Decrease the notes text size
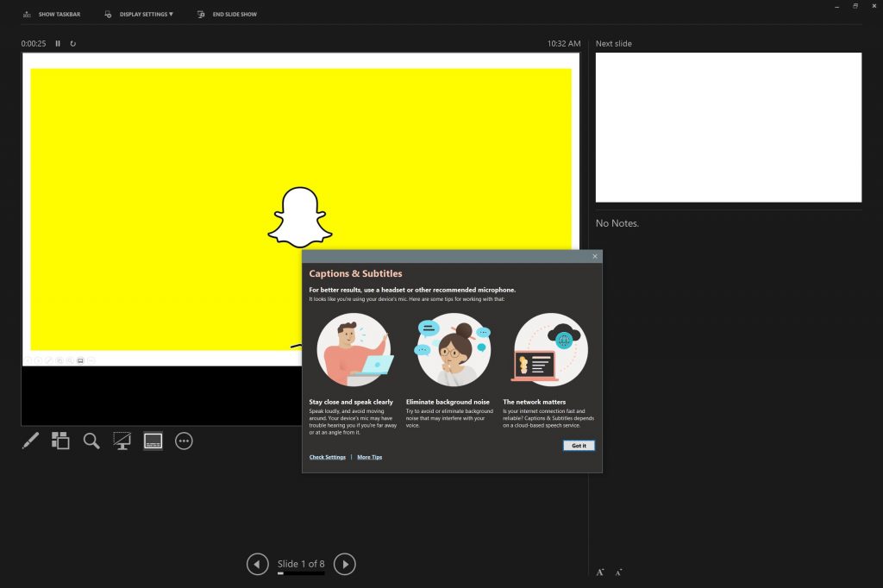The image size is (883, 588). click(618, 572)
